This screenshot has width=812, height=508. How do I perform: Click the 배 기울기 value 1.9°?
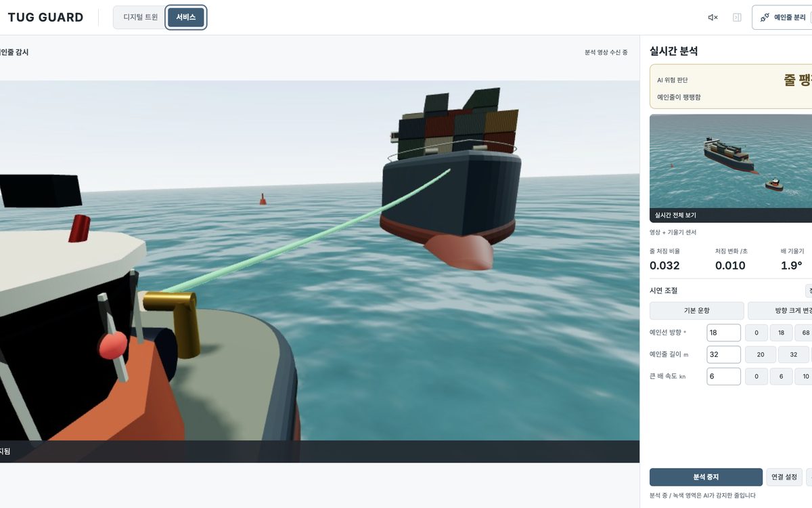pos(792,266)
